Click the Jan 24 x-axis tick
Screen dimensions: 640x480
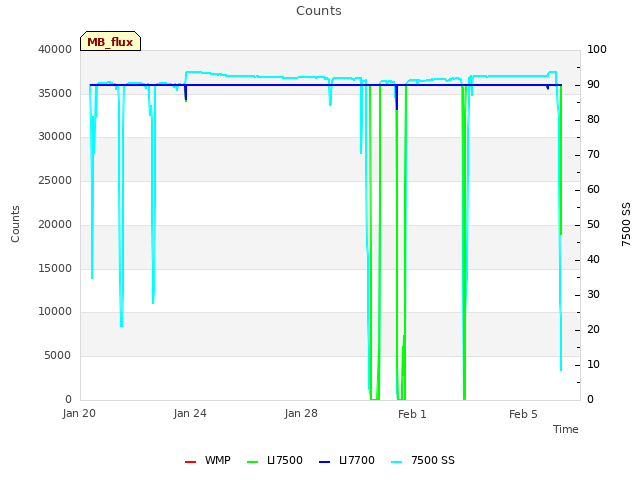click(x=190, y=413)
